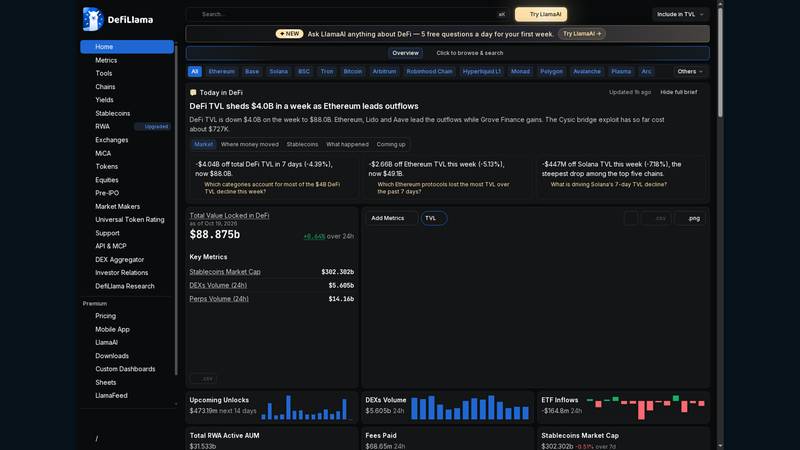800x450 pixels.
Task: Filter by Avalanche chain
Action: (587, 71)
